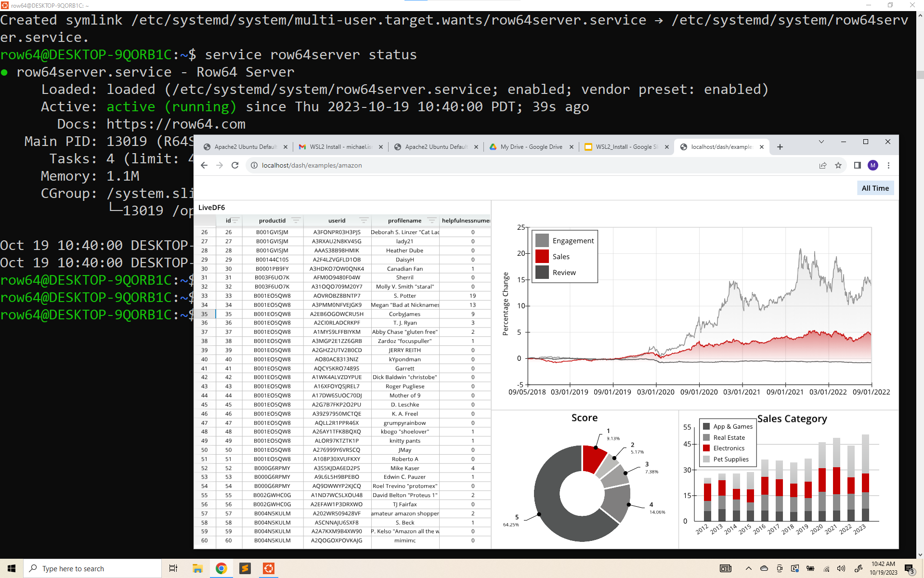This screenshot has height=578, width=924.
Task: Open the id column filter menu
Action: (236, 221)
